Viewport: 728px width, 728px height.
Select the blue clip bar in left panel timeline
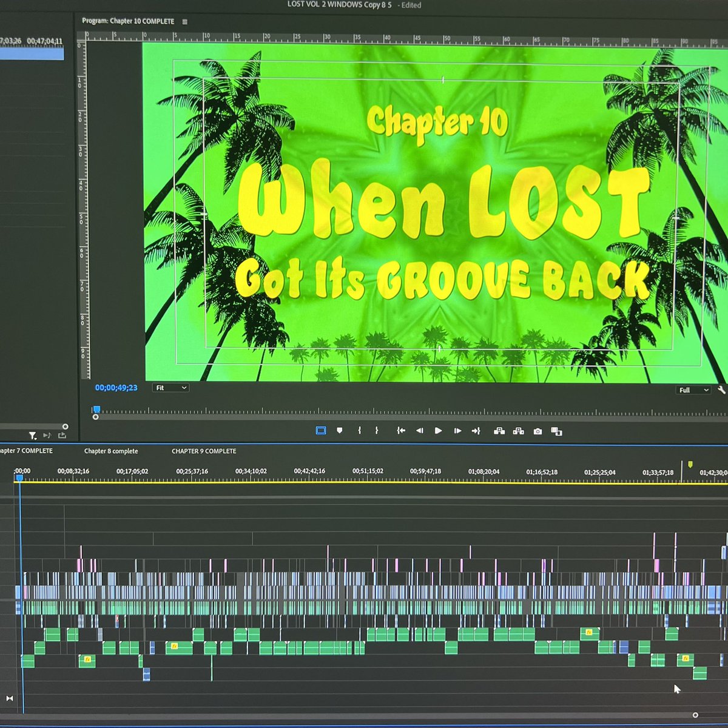(32, 54)
